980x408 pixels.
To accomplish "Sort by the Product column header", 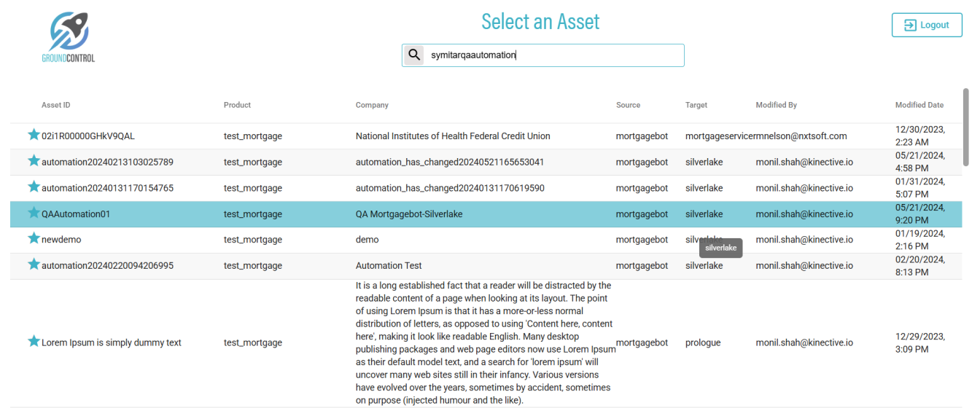I will [x=237, y=105].
